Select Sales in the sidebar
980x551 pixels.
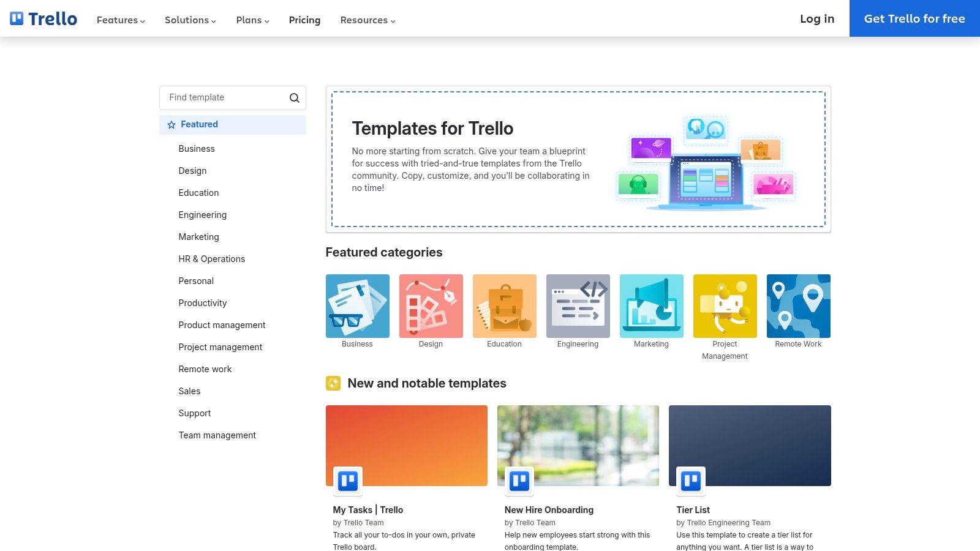point(189,391)
